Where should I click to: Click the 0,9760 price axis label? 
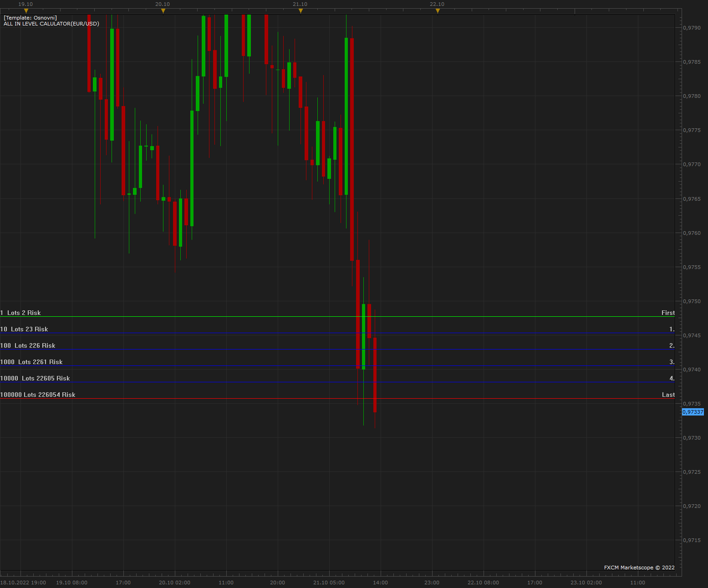pos(692,233)
